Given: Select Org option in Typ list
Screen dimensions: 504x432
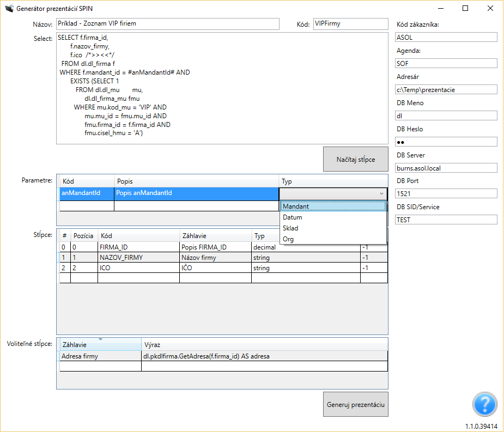Looking at the screenshot, I should (x=333, y=239).
